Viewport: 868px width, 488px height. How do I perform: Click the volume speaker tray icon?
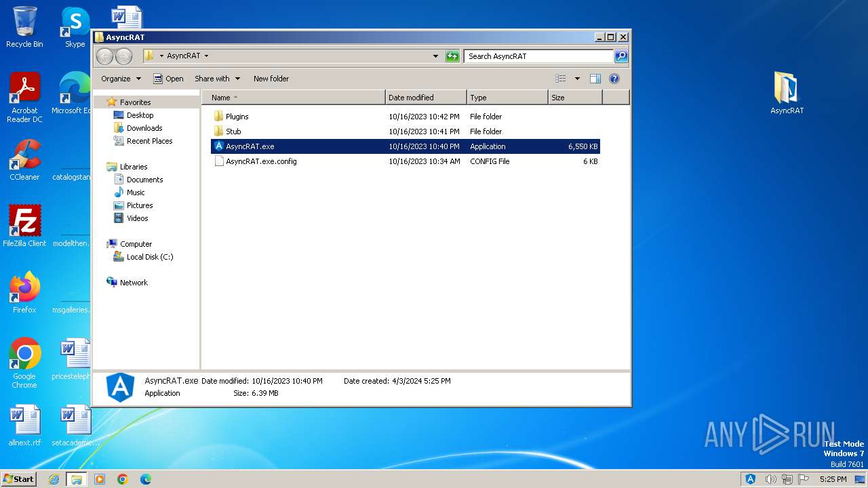click(770, 479)
